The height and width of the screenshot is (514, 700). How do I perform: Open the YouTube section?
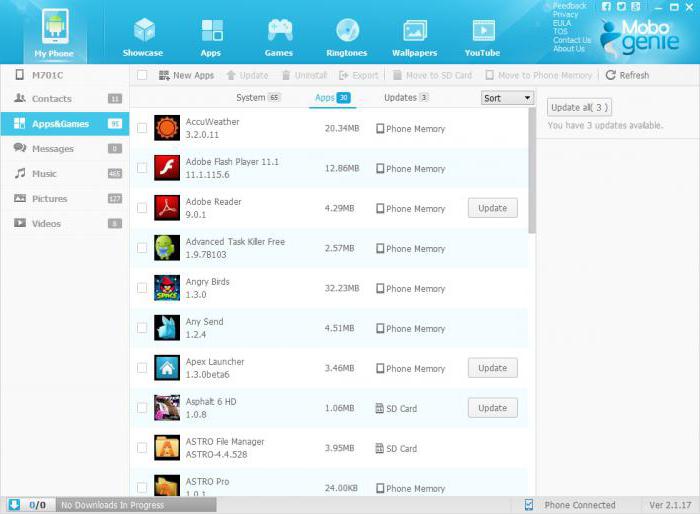pyautogui.click(x=483, y=37)
